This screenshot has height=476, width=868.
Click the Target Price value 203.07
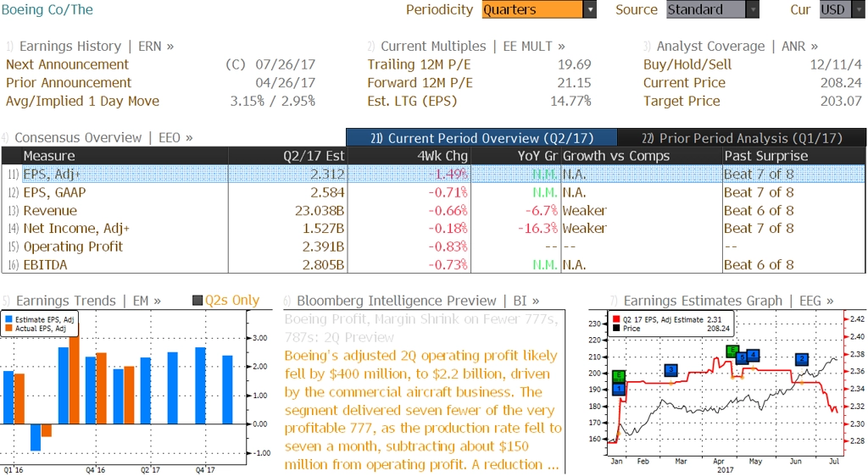[841, 101]
